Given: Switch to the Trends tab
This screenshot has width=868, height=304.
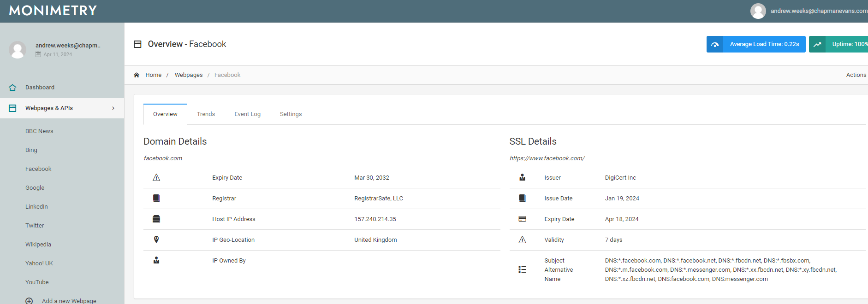Looking at the screenshot, I should [x=206, y=114].
